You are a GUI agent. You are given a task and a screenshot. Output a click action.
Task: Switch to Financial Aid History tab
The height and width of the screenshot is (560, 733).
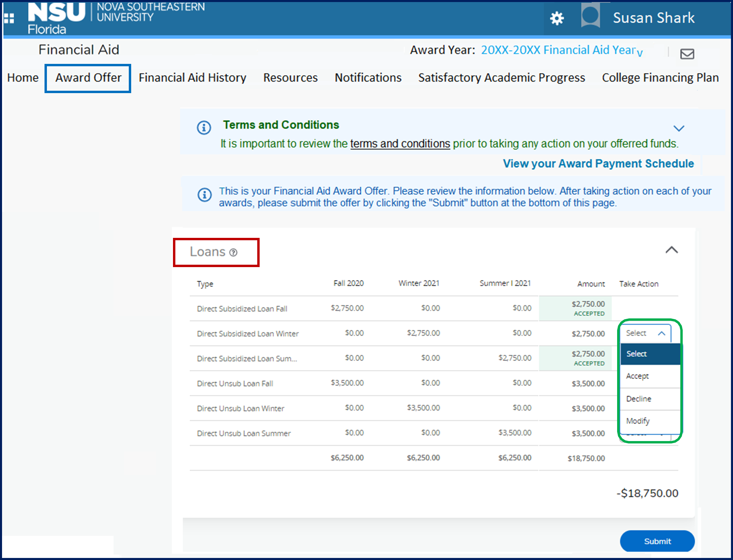pyautogui.click(x=192, y=78)
